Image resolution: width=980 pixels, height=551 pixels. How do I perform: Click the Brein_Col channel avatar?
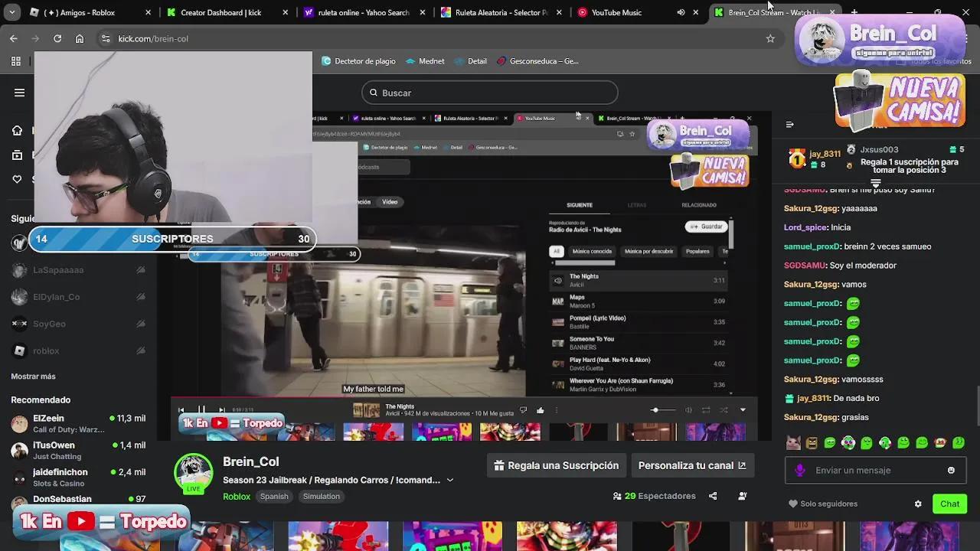click(193, 473)
